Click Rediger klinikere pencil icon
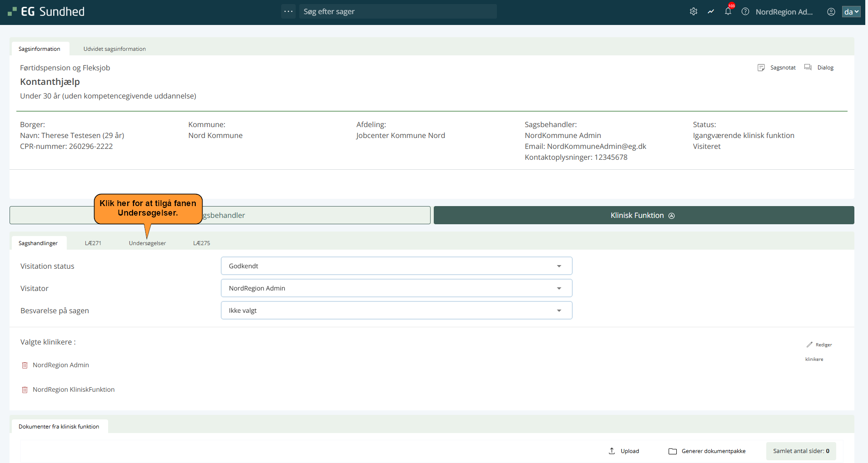 pos(809,345)
